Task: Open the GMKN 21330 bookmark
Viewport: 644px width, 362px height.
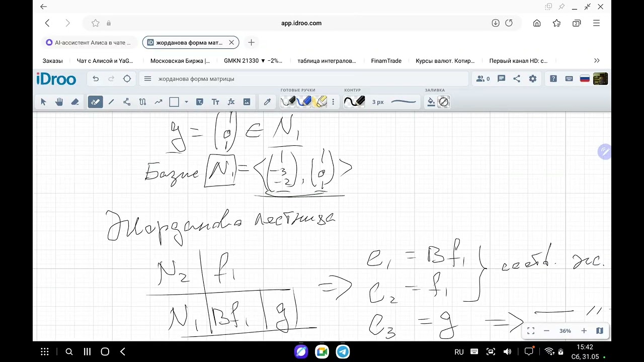Action: click(253, 61)
